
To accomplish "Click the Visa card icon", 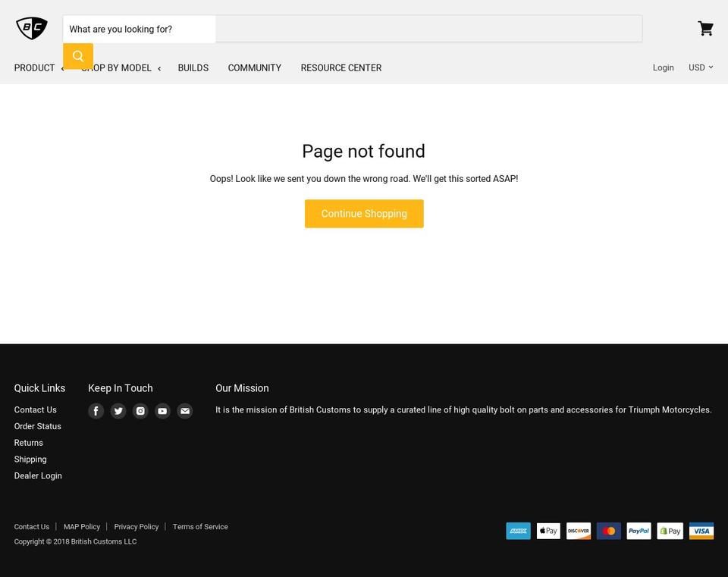I will point(701,531).
